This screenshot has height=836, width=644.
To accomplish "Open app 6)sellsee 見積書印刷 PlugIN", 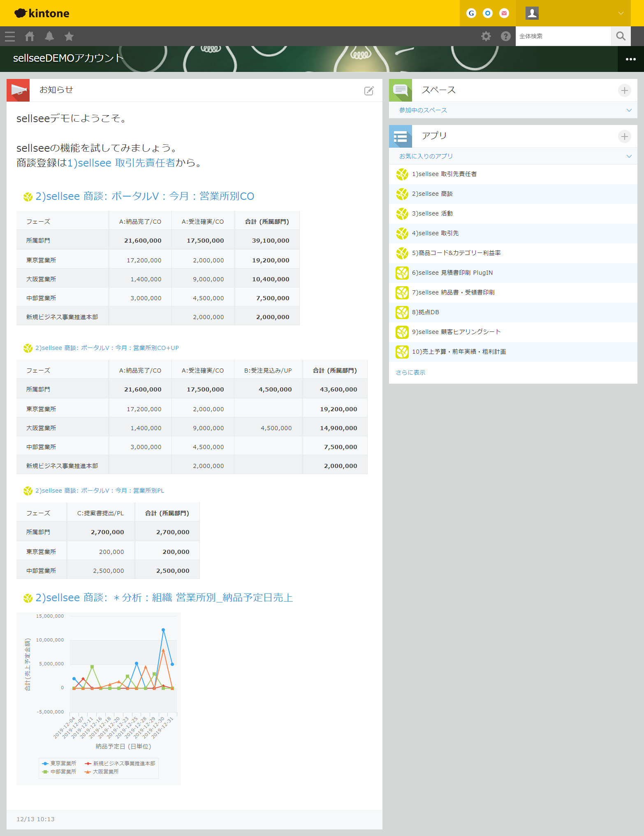I will [513, 273].
